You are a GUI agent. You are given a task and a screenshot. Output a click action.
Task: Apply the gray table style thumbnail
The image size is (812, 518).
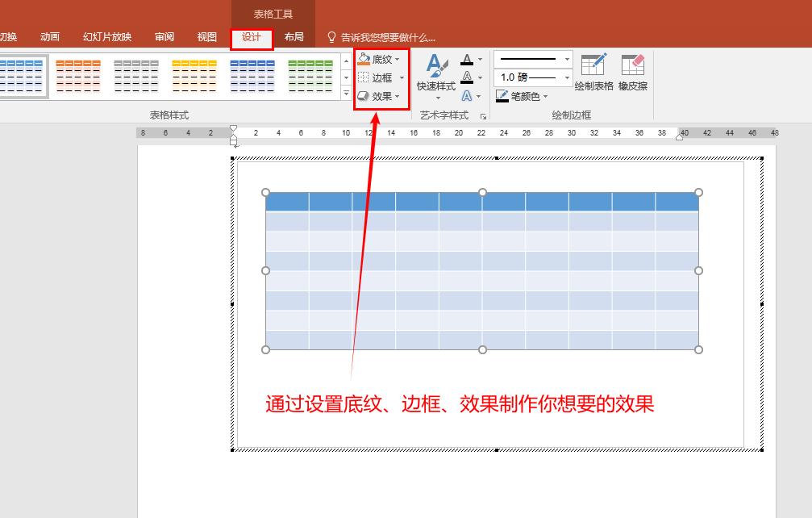coord(136,76)
